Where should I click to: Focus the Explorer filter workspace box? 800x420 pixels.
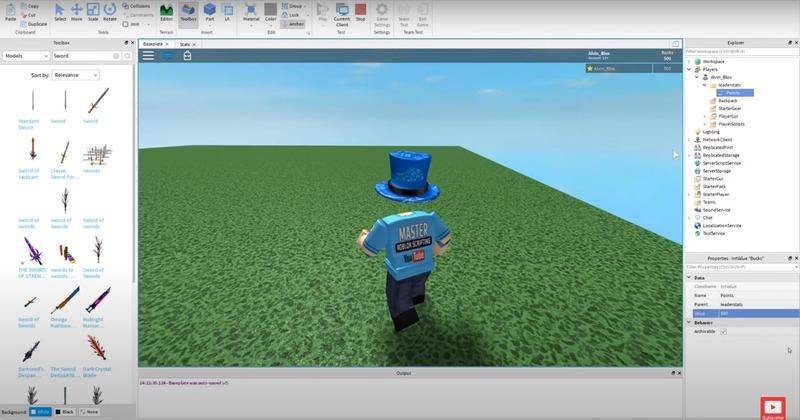coord(741,52)
